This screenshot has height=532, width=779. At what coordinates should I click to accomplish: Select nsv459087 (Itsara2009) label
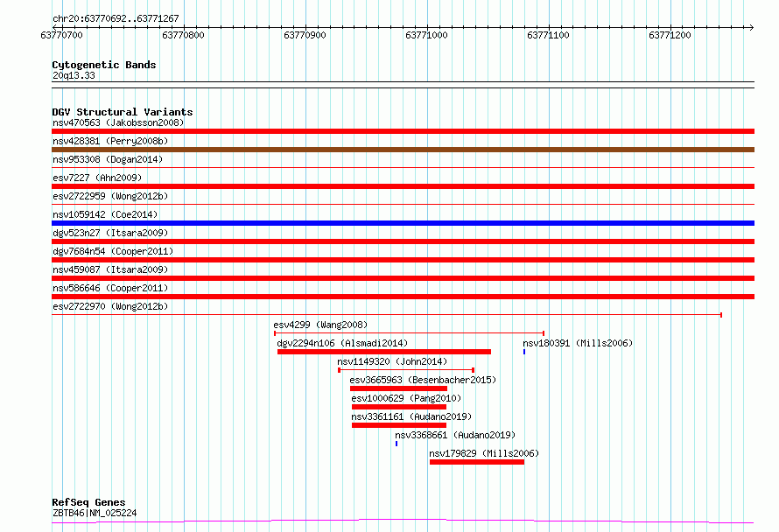[110, 269]
